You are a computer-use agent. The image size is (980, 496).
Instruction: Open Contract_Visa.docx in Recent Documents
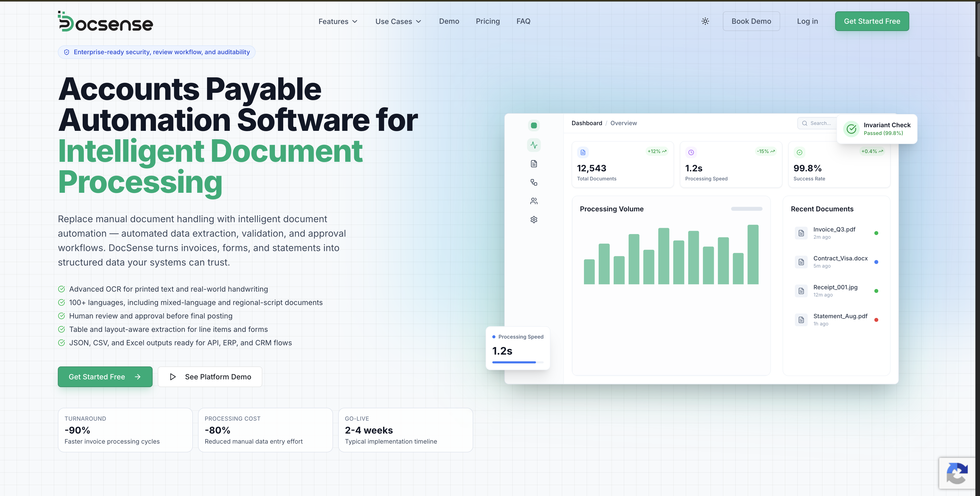836,262
